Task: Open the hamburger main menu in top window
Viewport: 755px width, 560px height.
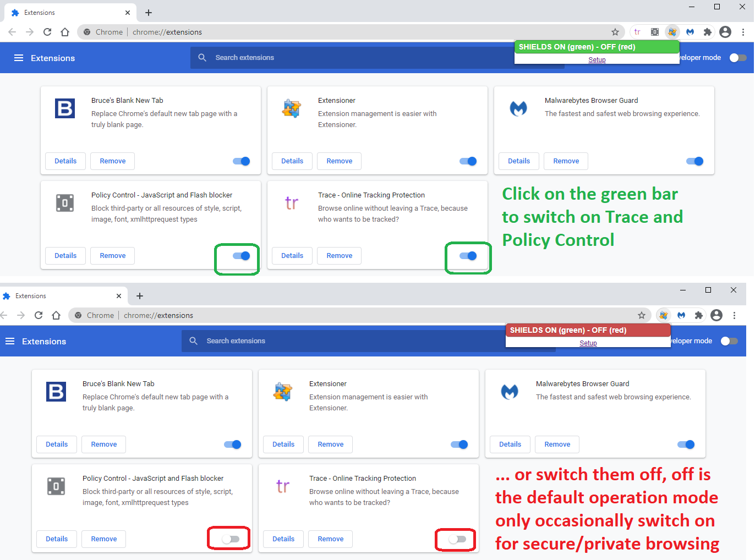Action: [x=19, y=58]
